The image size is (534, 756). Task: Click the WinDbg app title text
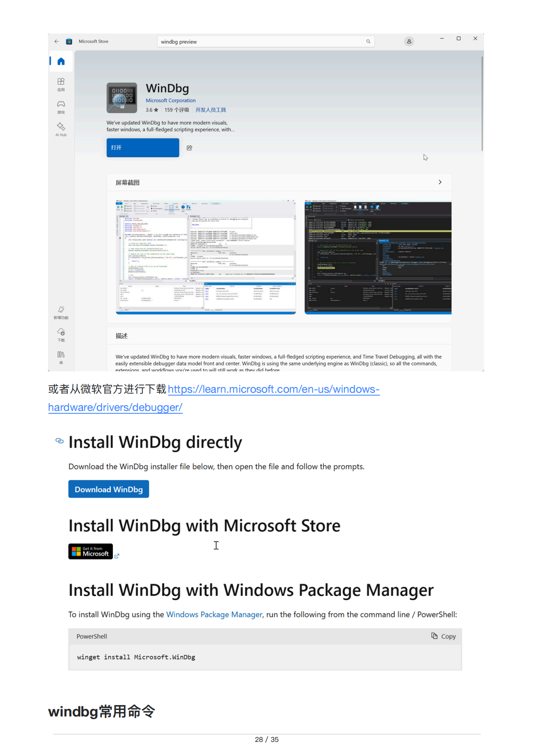pyautogui.click(x=167, y=88)
